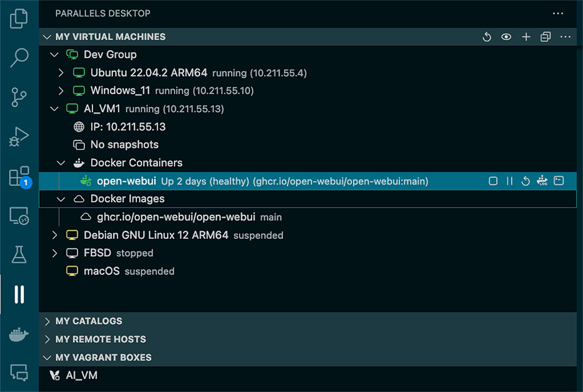Select the AI_VM1 machine row
This screenshot has height=392, width=583.
pos(308,108)
